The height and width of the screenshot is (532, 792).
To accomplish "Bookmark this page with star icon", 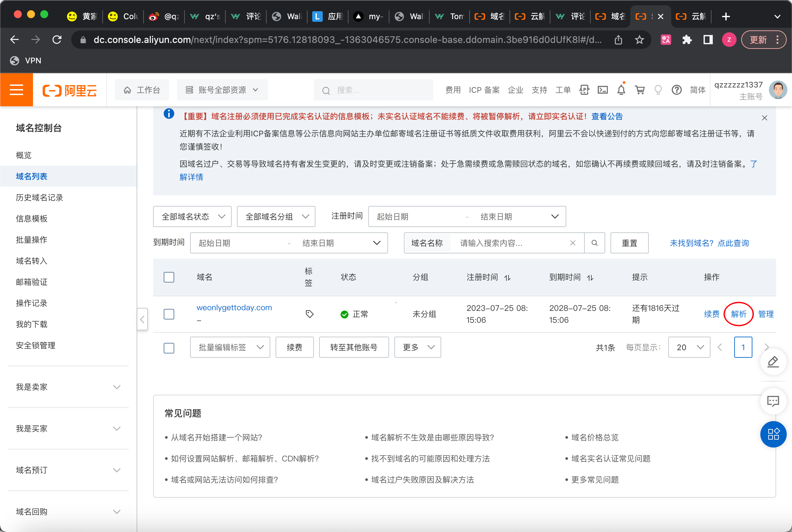I will [x=639, y=40].
